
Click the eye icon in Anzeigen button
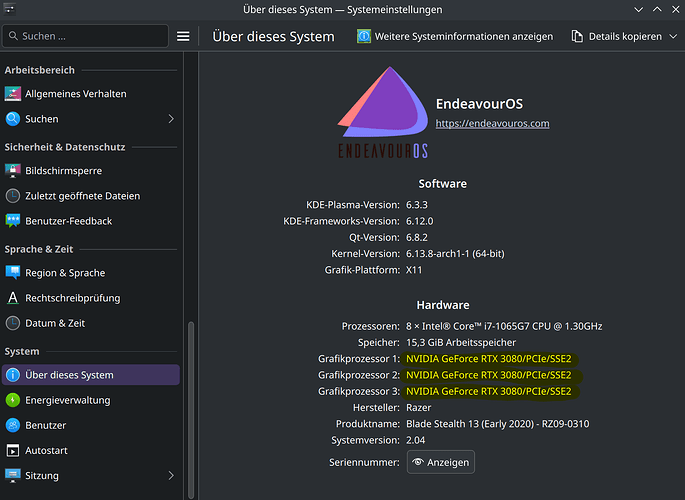tap(418, 462)
